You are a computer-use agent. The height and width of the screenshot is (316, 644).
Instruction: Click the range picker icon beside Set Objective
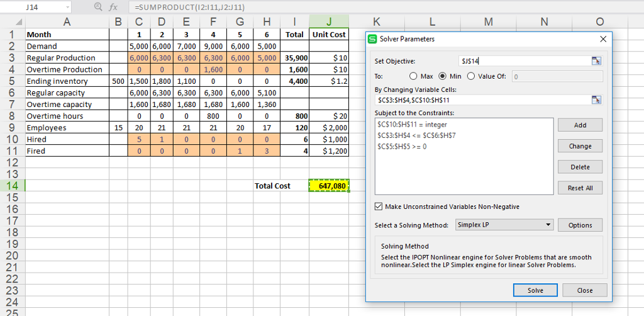pyautogui.click(x=596, y=61)
